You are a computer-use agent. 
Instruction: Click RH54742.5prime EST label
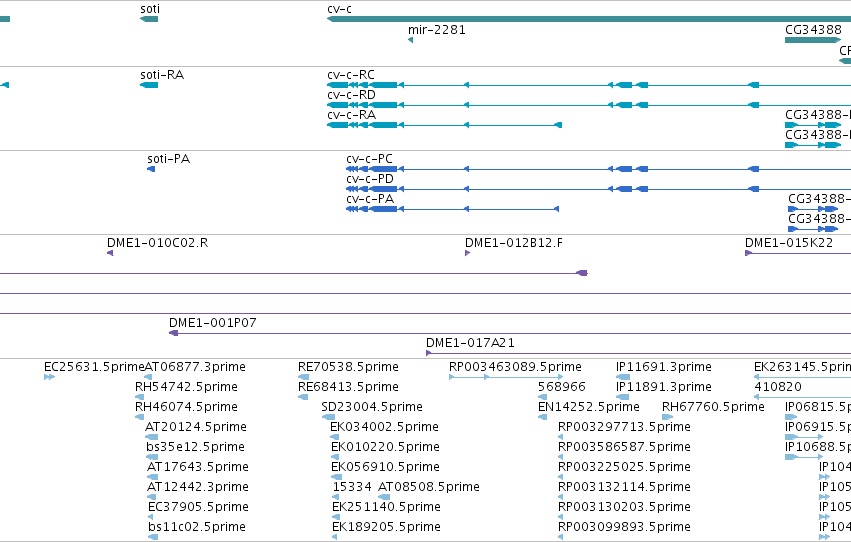[x=186, y=386]
